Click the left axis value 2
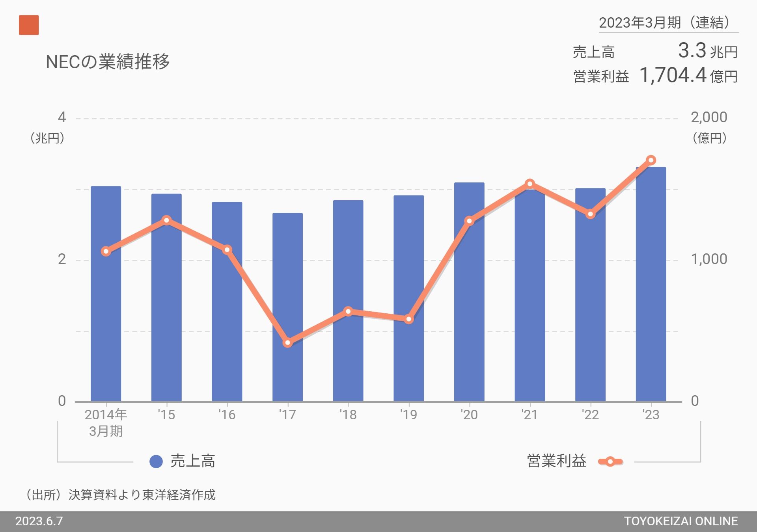 (x=62, y=259)
